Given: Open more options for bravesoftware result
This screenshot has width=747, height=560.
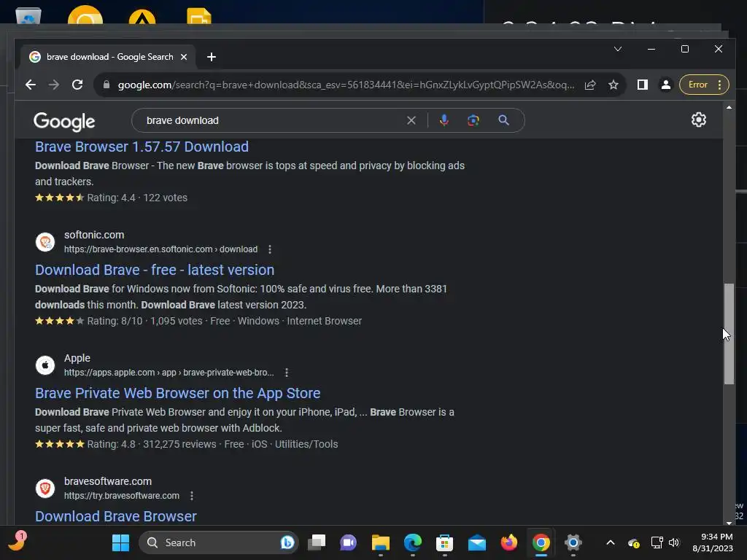Looking at the screenshot, I should click(x=192, y=496).
